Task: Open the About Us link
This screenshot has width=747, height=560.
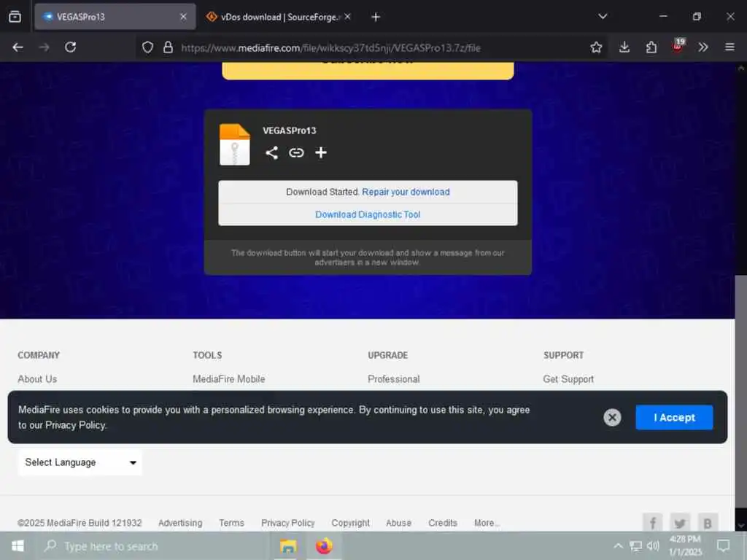Action: (x=37, y=379)
